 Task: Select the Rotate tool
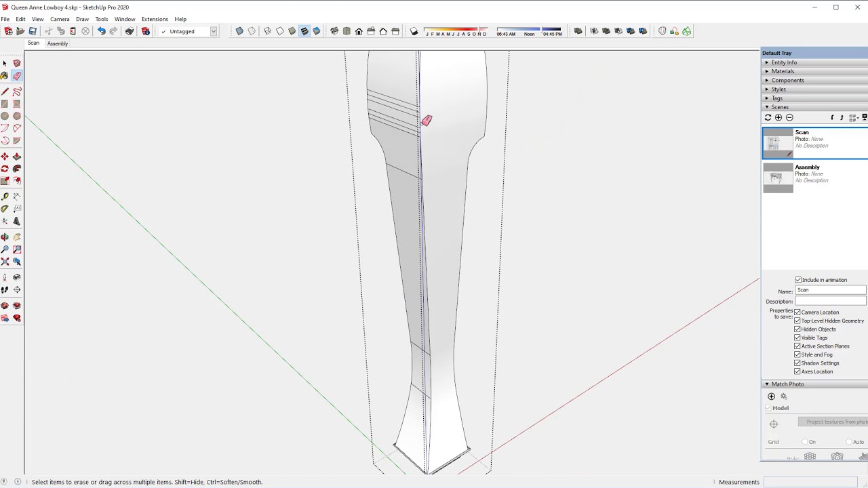coord(5,169)
